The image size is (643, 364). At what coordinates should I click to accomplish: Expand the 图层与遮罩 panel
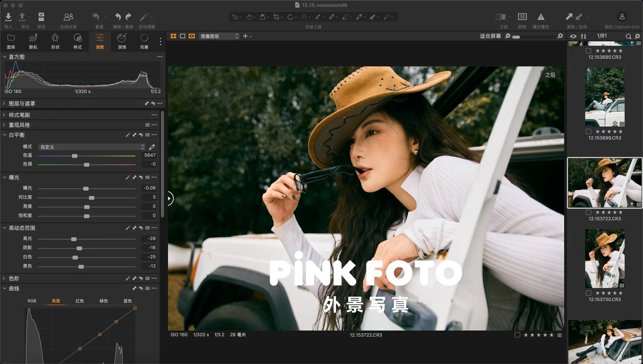tap(4, 103)
